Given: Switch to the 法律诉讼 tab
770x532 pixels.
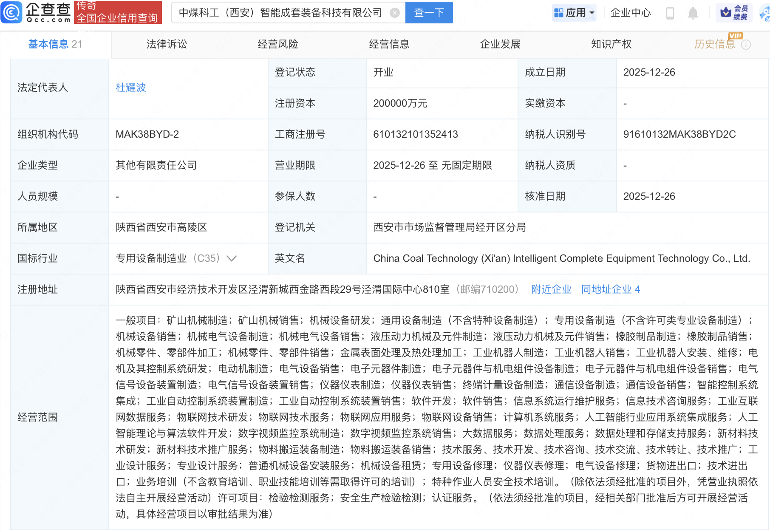Looking at the screenshot, I should 167,44.
